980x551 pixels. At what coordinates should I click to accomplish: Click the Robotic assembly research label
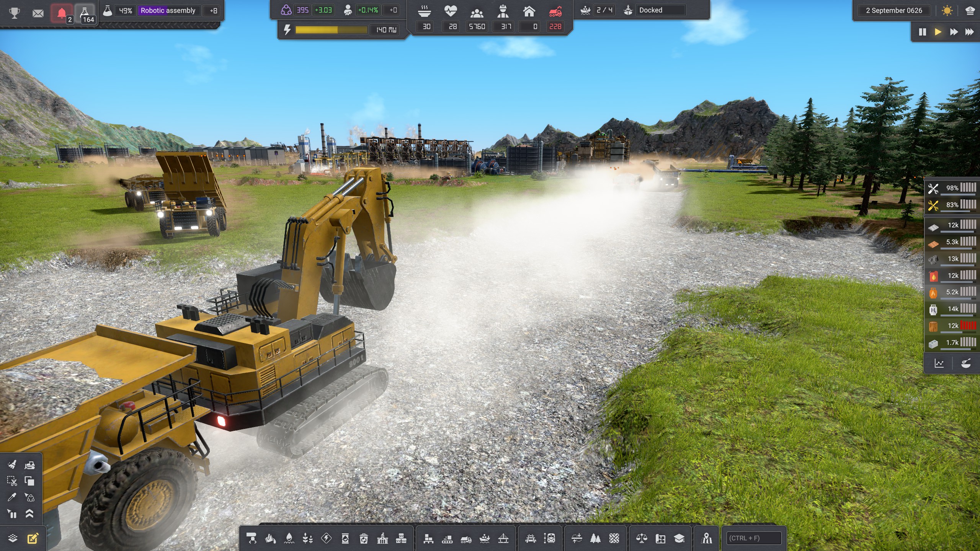point(168,10)
